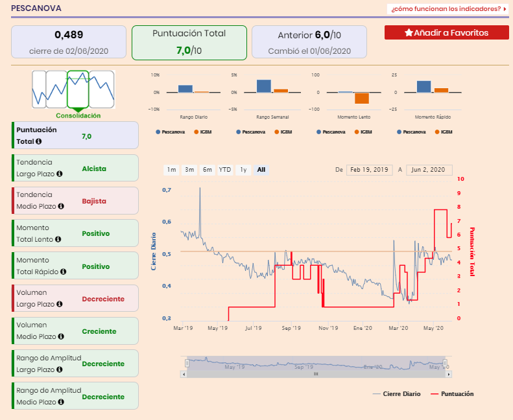Click the star icon in Añadir a Favoritos
Viewport: 513px width, 420px height.
(409, 32)
